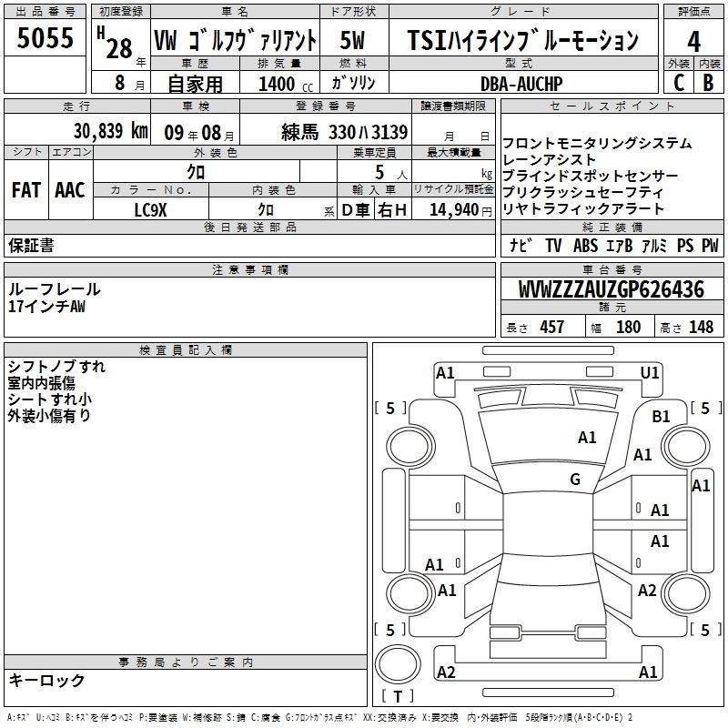Click the シフトノブすれ inspector note

click(x=56, y=367)
